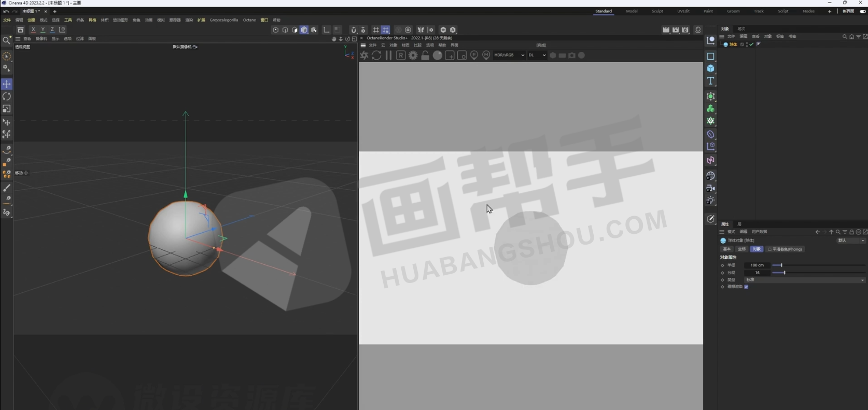868x410 pixels.
Task: Open the default mode dropdown in attributes panel
Action: (851, 241)
